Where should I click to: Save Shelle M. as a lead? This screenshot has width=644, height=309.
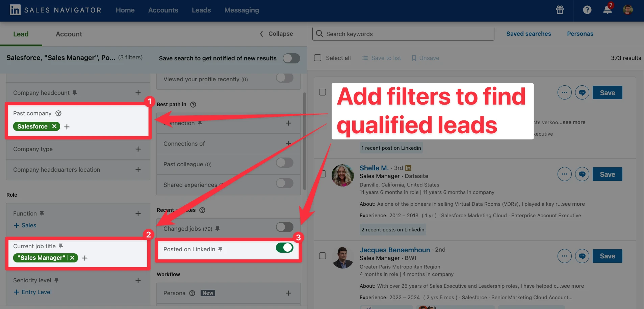tap(608, 174)
